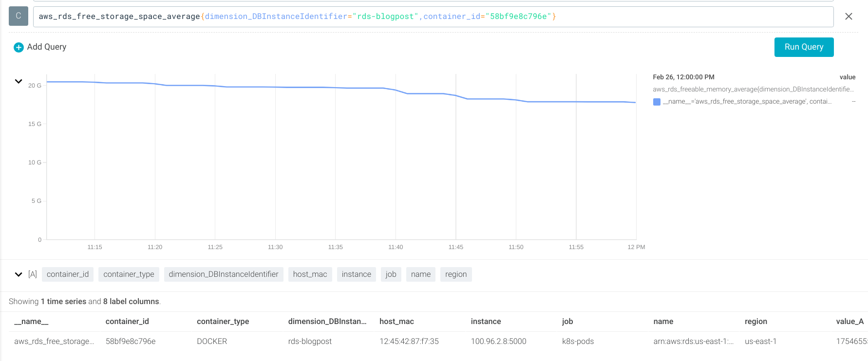Click the 12:45:42:87:f7:35 table cell
Image resolution: width=868 pixels, height=361 pixels.
pos(409,342)
